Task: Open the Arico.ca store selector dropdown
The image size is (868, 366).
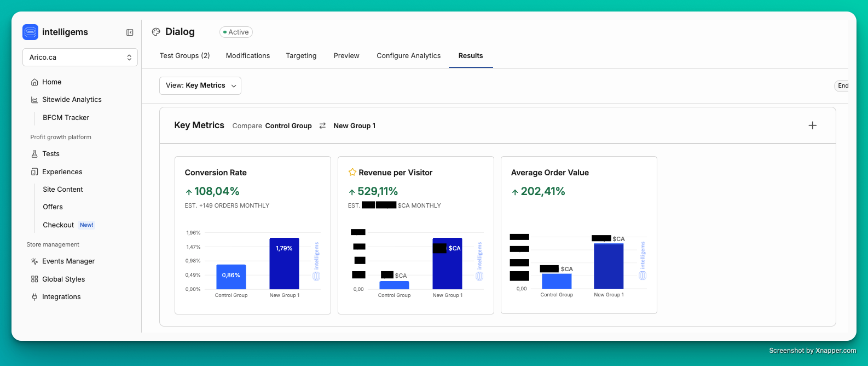Action: pyautogui.click(x=80, y=58)
